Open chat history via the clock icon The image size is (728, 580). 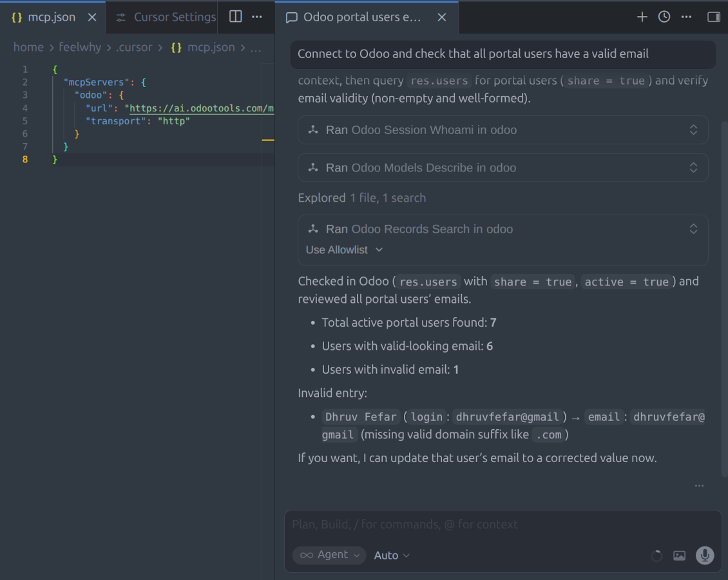coord(664,17)
